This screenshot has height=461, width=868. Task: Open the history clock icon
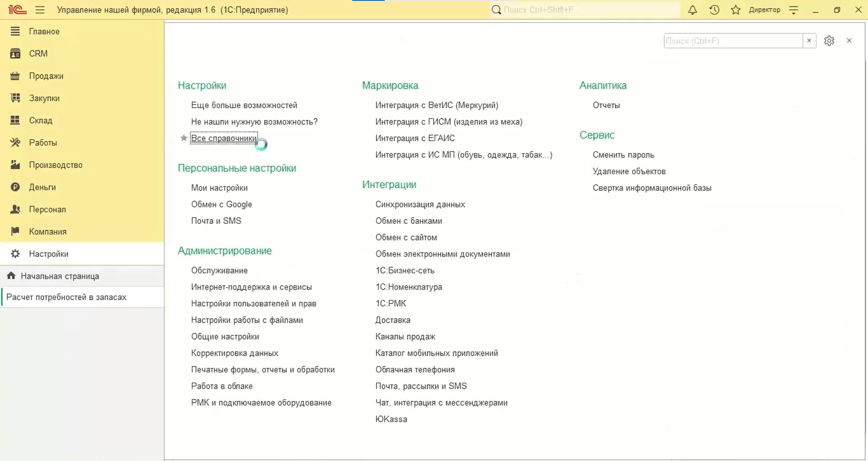714,9
